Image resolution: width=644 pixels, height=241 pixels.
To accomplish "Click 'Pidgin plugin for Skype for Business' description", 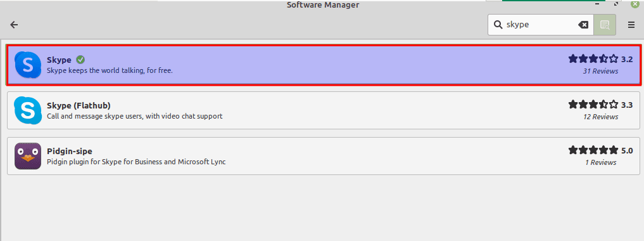I will pos(136,162).
